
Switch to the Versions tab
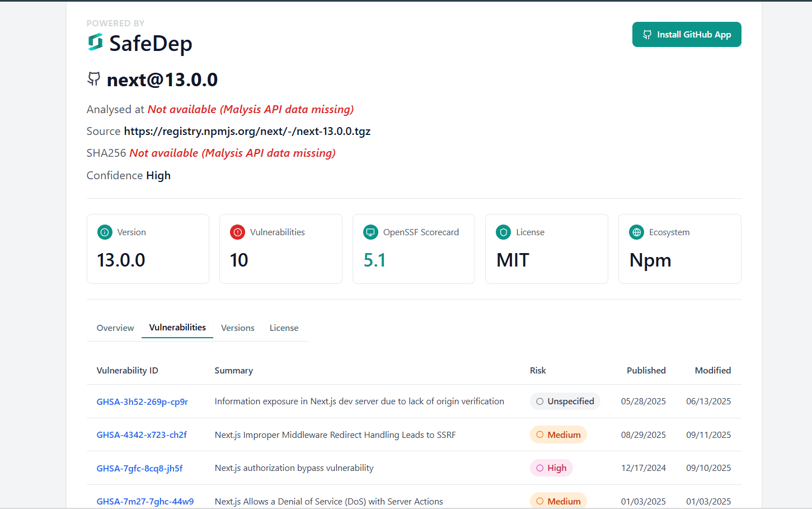[x=238, y=328]
